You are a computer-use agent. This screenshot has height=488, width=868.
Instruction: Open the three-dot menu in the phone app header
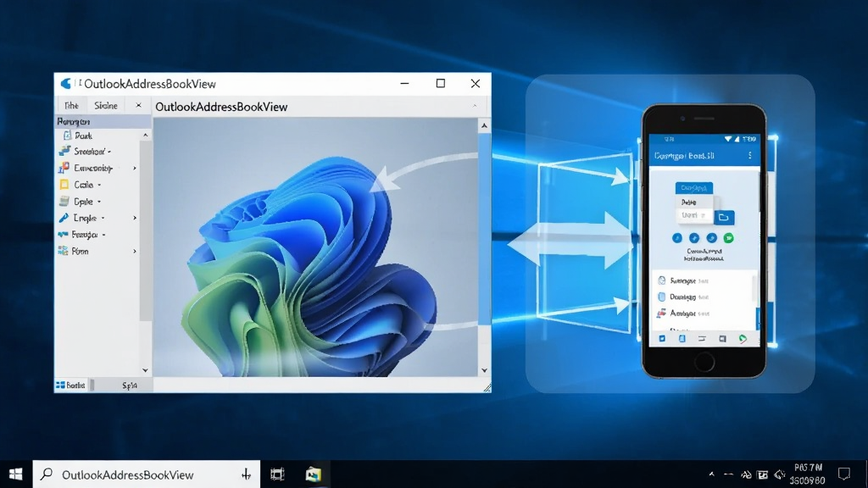point(749,156)
